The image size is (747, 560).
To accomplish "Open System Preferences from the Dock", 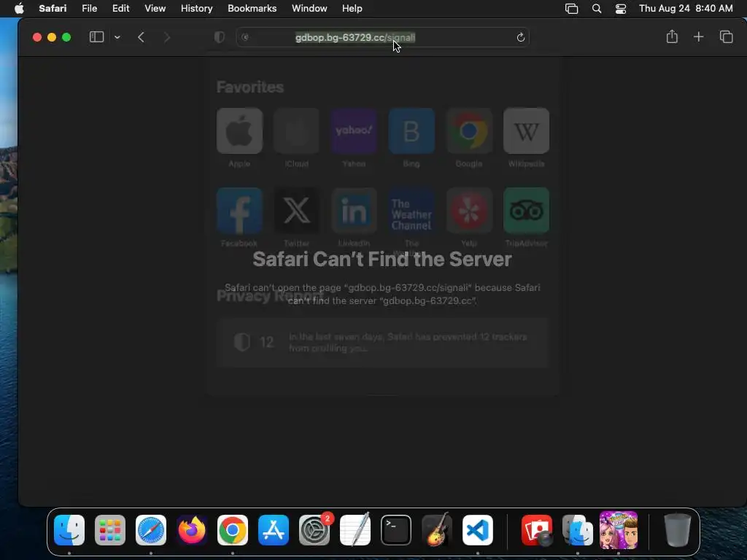I will [314, 530].
